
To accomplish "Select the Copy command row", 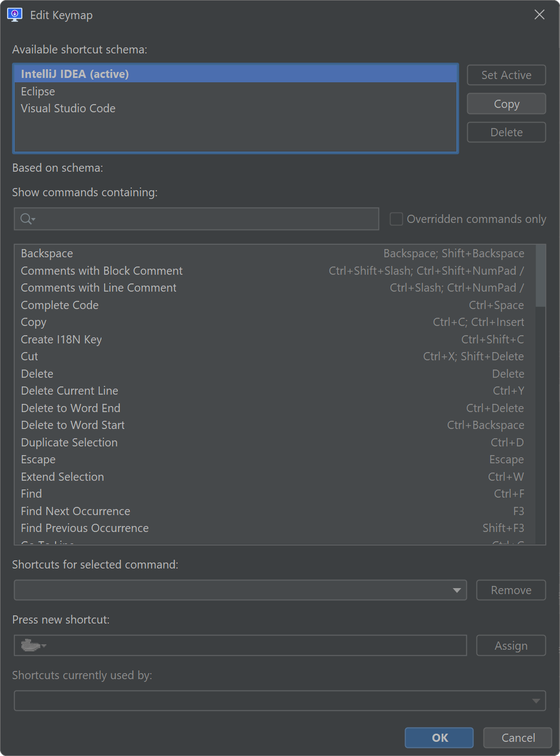I will tap(275, 322).
